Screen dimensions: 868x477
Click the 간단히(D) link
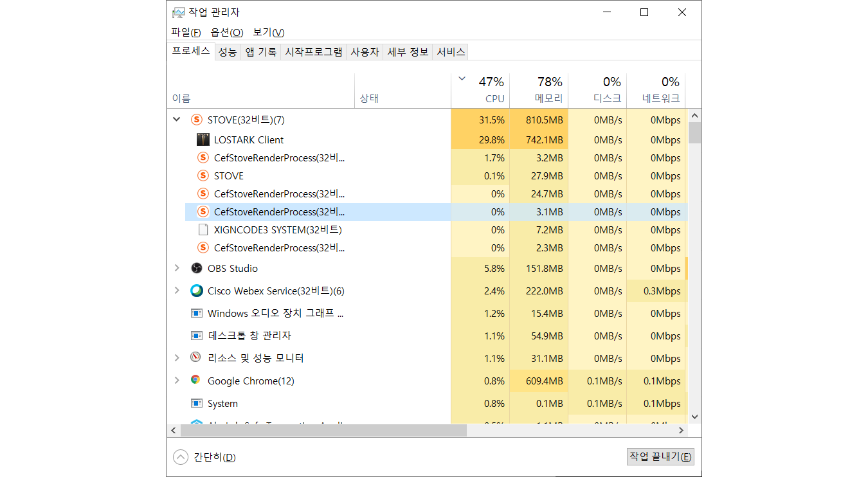click(215, 457)
